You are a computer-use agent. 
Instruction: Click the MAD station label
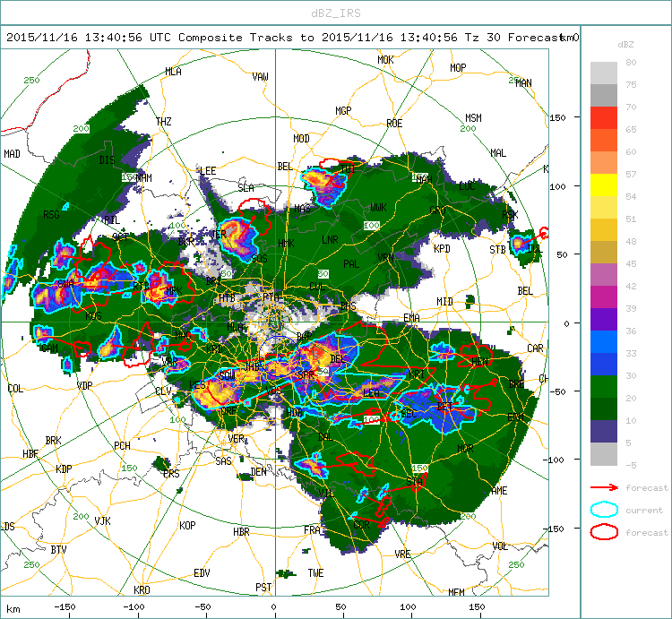pyautogui.click(x=12, y=154)
